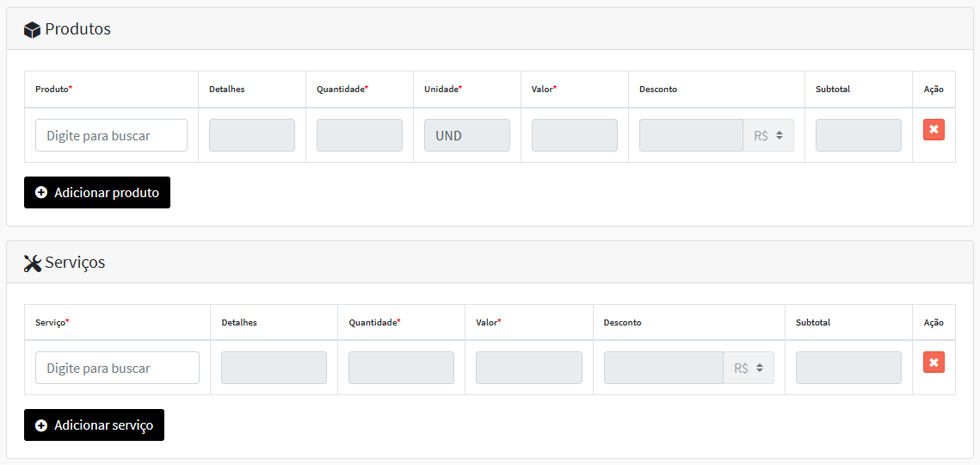Focus the service search field
The height and width of the screenshot is (465, 980).
click(117, 368)
